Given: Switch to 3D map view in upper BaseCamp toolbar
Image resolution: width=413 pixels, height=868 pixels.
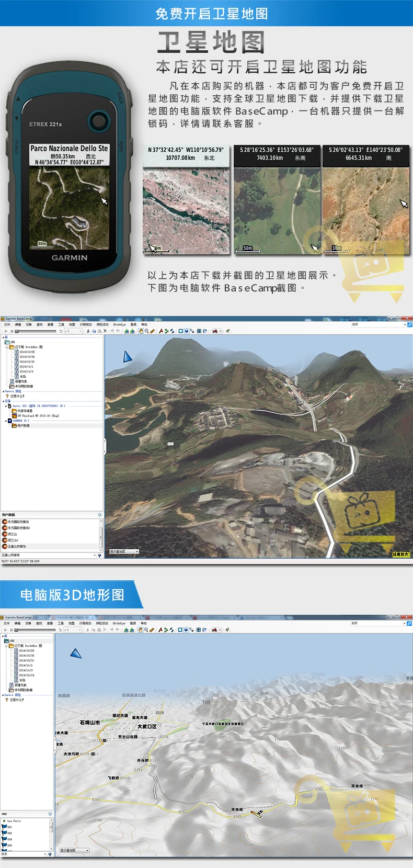Looking at the screenshot, I should tap(186, 331).
